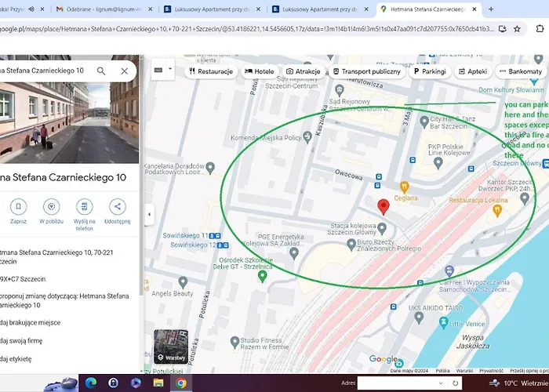
Task: Click Wyślij na telefon icon
Action: coord(85,207)
